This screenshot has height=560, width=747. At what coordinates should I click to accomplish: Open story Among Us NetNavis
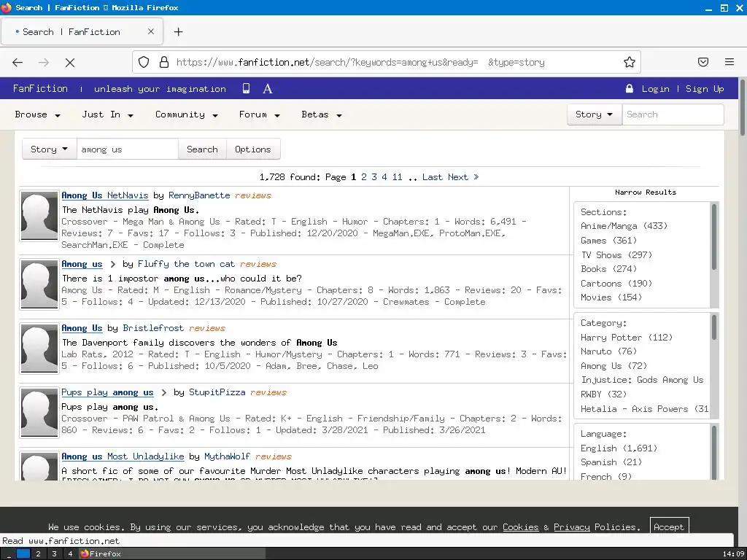pyautogui.click(x=105, y=195)
